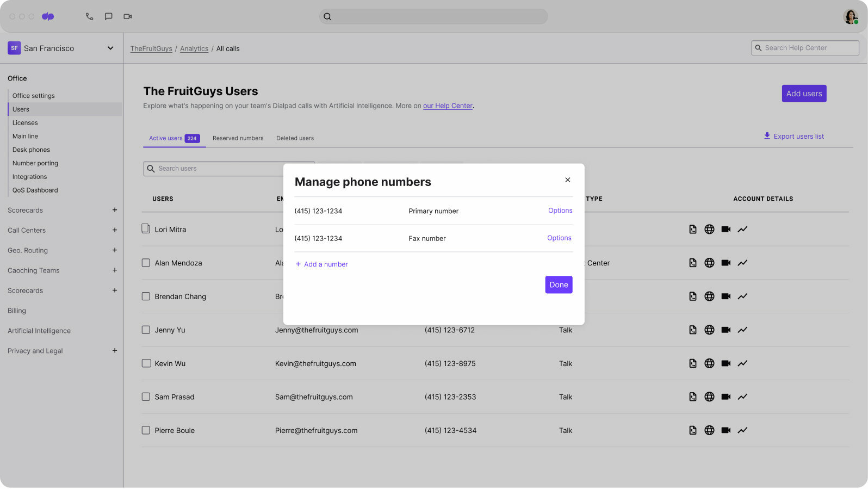Expand the Call Centers section
The image size is (868, 489).
tap(115, 231)
